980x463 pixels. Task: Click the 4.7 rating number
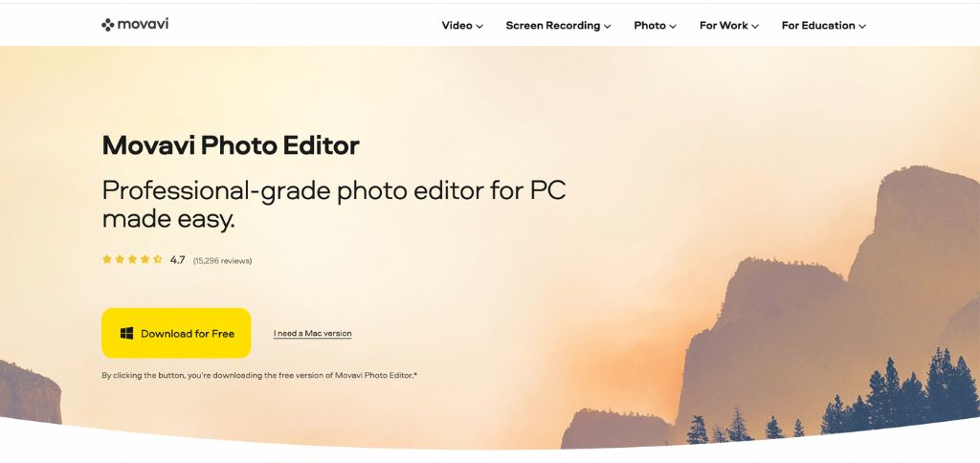coord(177,260)
